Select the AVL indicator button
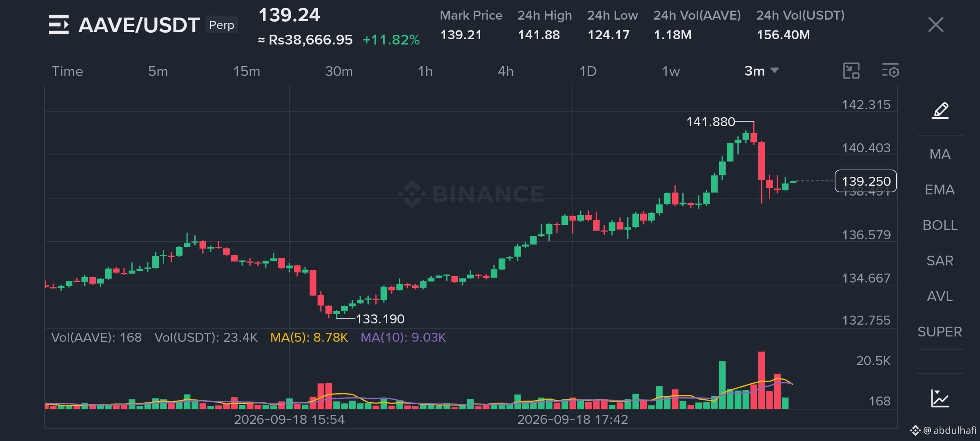This screenshot has height=441, width=980. point(940,296)
